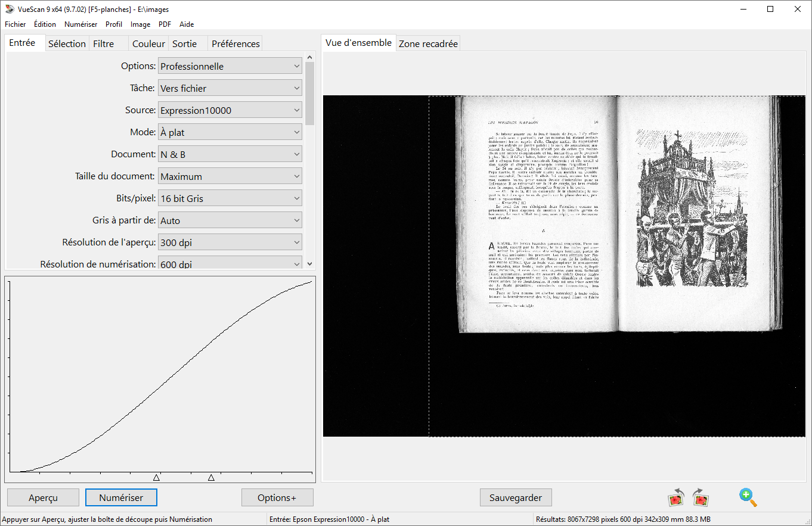Rotate image right using rotate icon
Screen dimensions: 812x526
[x=701, y=497]
